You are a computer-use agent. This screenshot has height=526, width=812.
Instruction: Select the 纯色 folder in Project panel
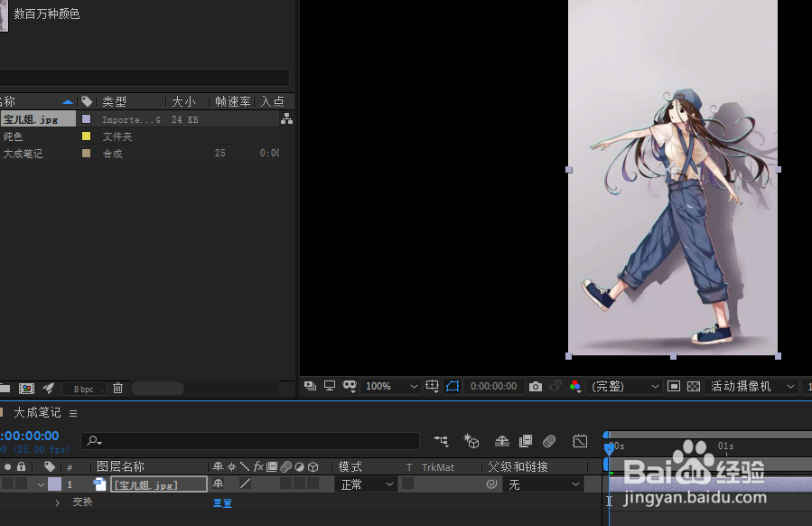13,136
